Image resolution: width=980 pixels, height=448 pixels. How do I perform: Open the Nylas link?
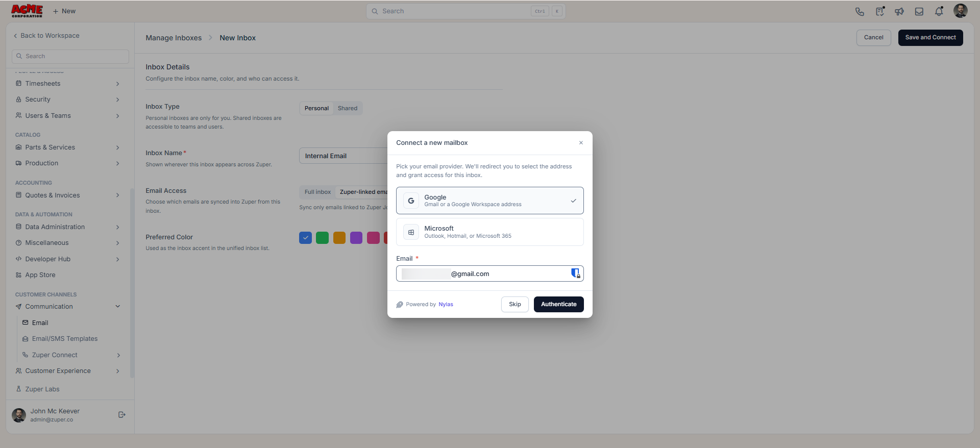[446, 304]
